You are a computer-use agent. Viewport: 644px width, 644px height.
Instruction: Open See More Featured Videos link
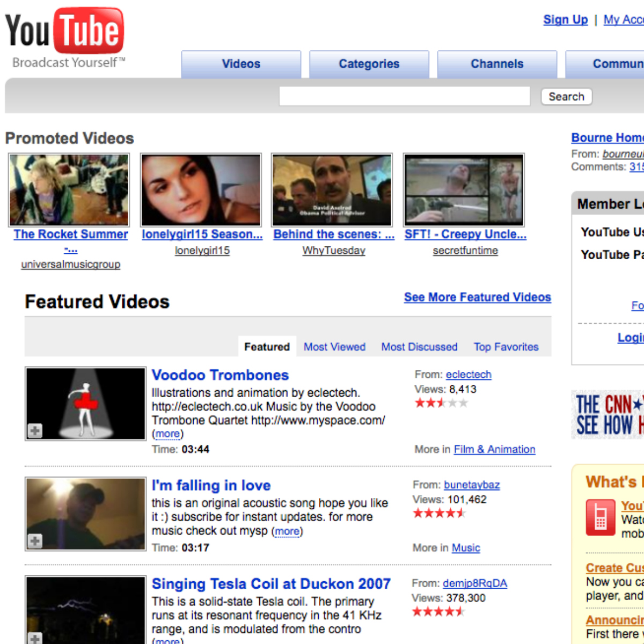coord(477,297)
